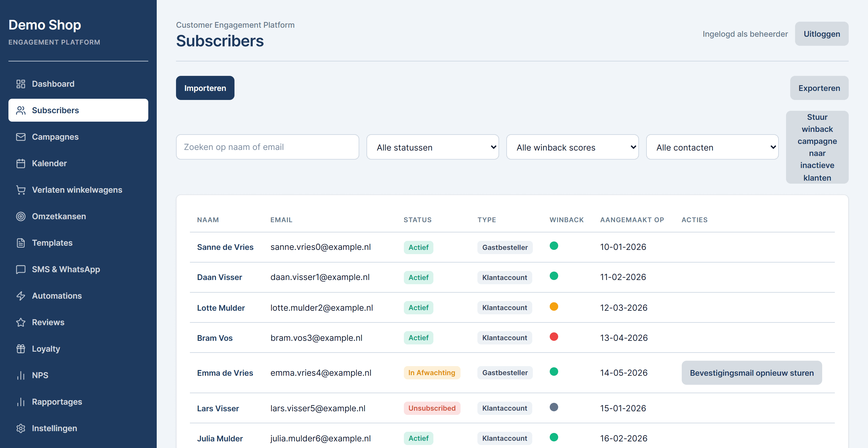Click green winback dot for Sanne de Vries
Image resolution: width=868 pixels, height=448 pixels.
pyautogui.click(x=554, y=246)
